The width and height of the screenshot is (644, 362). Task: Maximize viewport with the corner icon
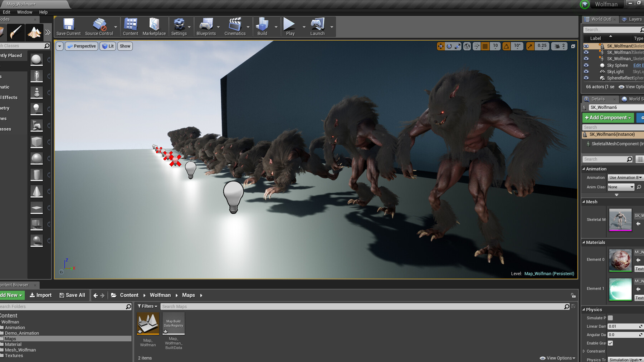tap(573, 46)
